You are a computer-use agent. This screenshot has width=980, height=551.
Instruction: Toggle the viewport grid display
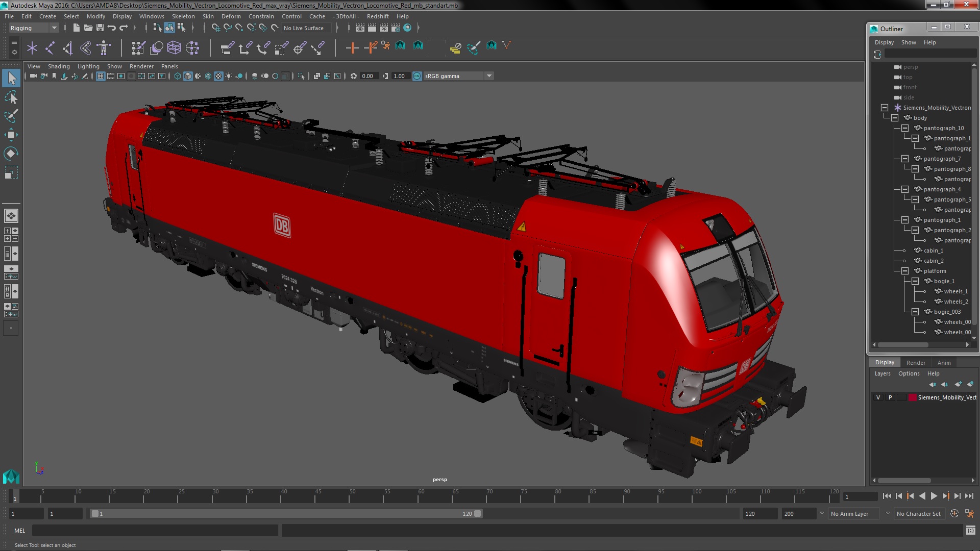point(101,76)
